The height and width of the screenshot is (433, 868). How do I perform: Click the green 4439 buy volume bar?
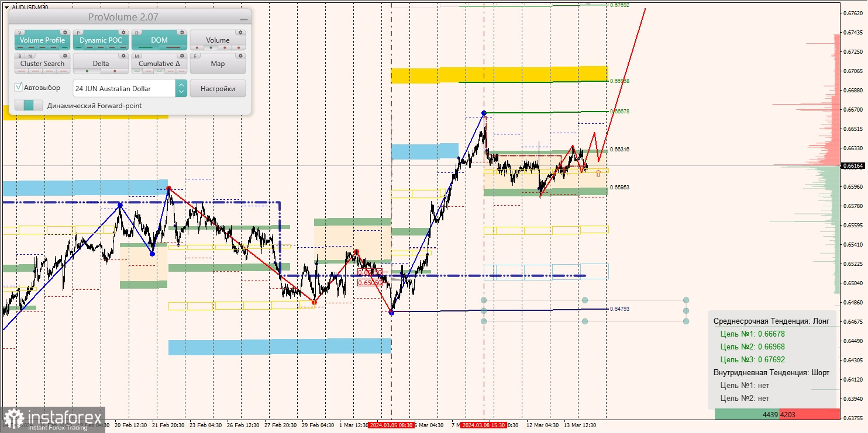click(x=747, y=414)
